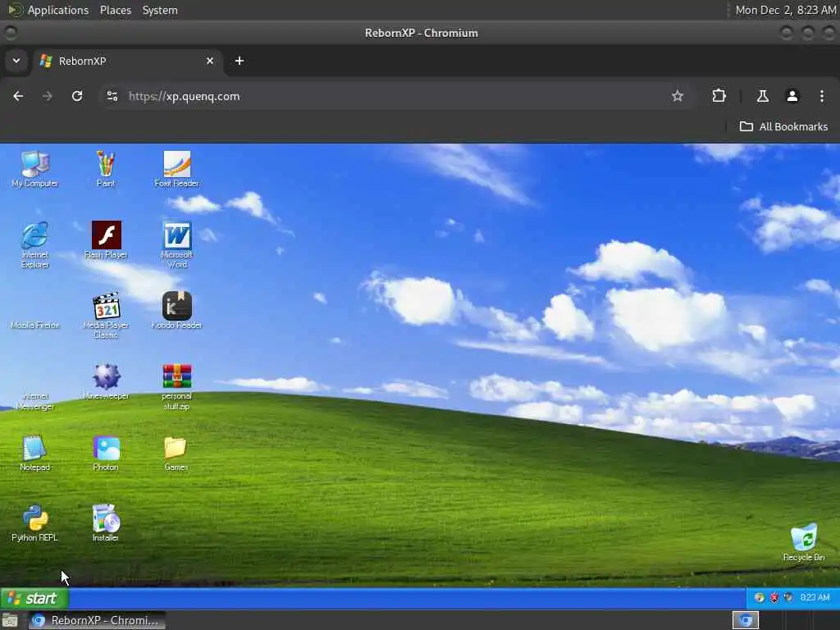Select RebornXP - Chromium taskbar entry
Screen dimensions: 840x630
point(97,620)
